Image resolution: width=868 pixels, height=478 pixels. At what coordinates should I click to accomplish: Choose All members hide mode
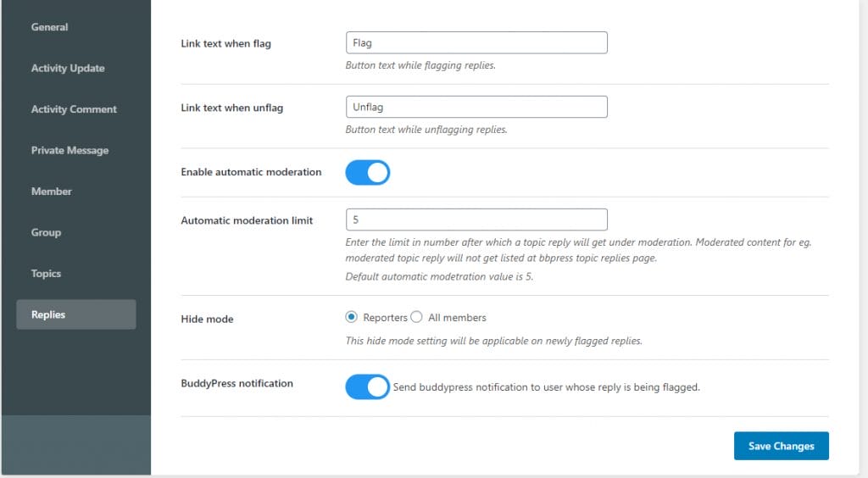click(416, 317)
